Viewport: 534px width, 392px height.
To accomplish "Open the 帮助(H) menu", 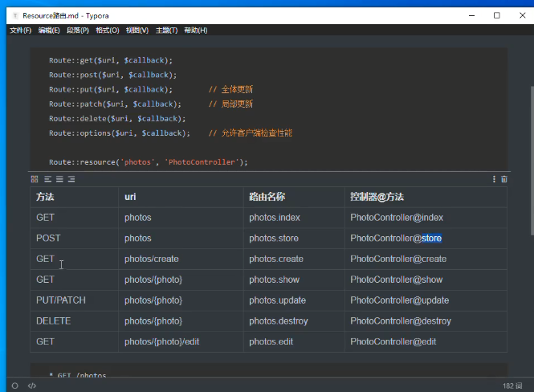I will click(x=195, y=31).
